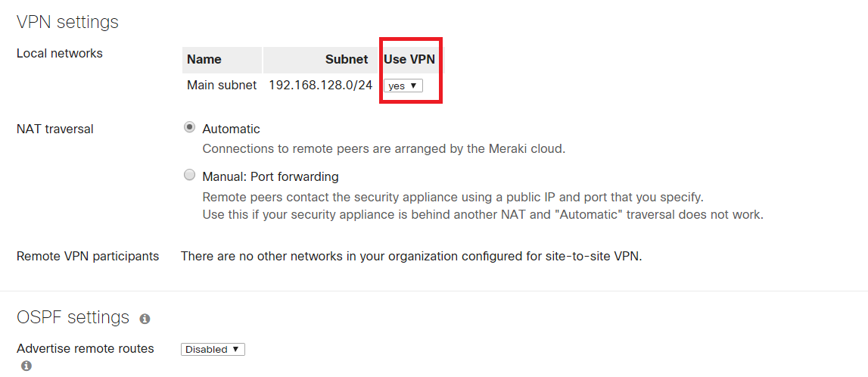
Task: Select Automatic NAT traversal radio button
Action: [x=189, y=128]
